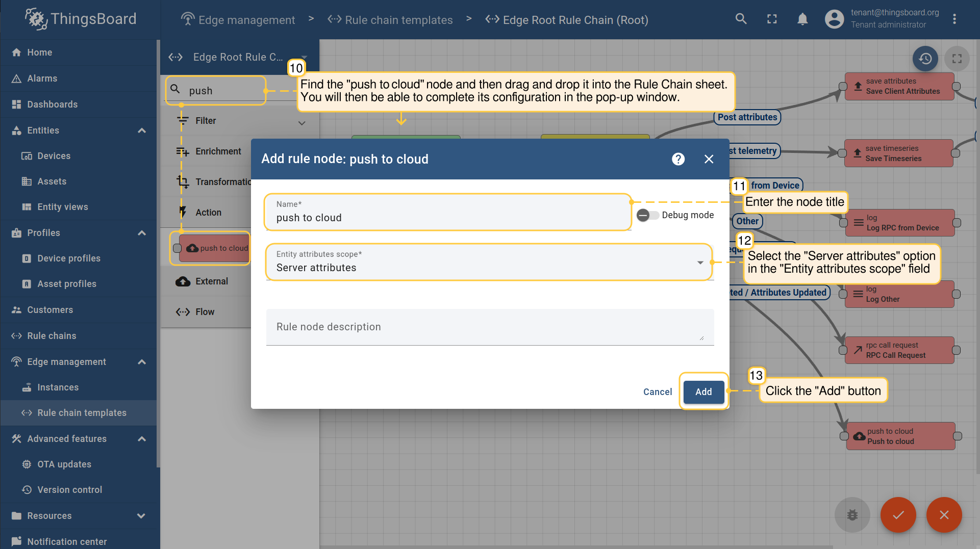The image size is (980, 549).
Task: Click the orange X revert changes button
Action: tap(944, 515)
